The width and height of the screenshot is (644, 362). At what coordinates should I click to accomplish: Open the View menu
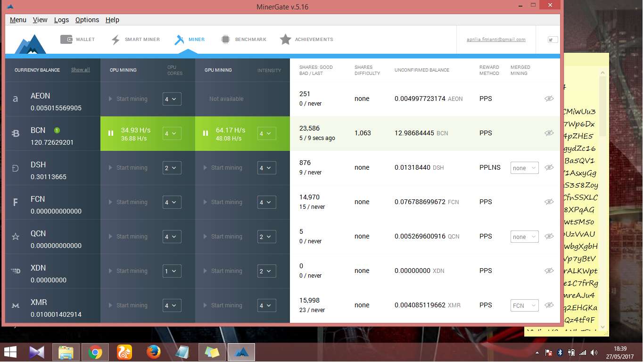tap(40, 20)
